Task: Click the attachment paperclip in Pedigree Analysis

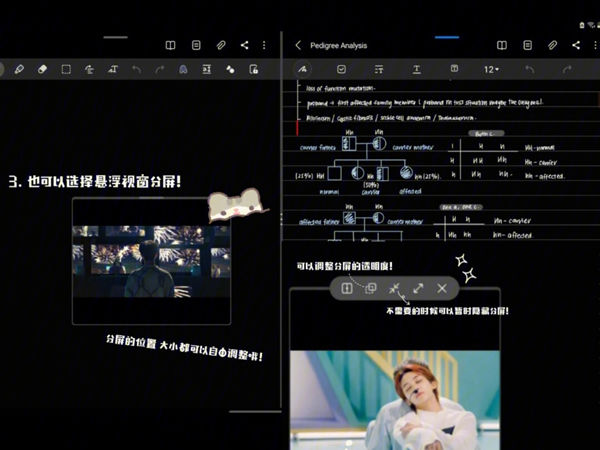Action: coord(552,45)
